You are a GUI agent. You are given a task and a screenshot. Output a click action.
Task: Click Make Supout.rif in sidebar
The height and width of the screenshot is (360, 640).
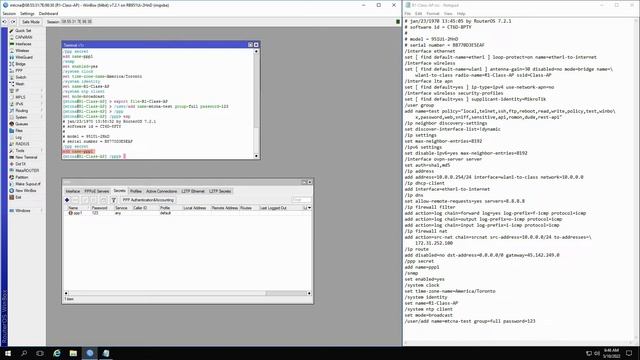28,184
